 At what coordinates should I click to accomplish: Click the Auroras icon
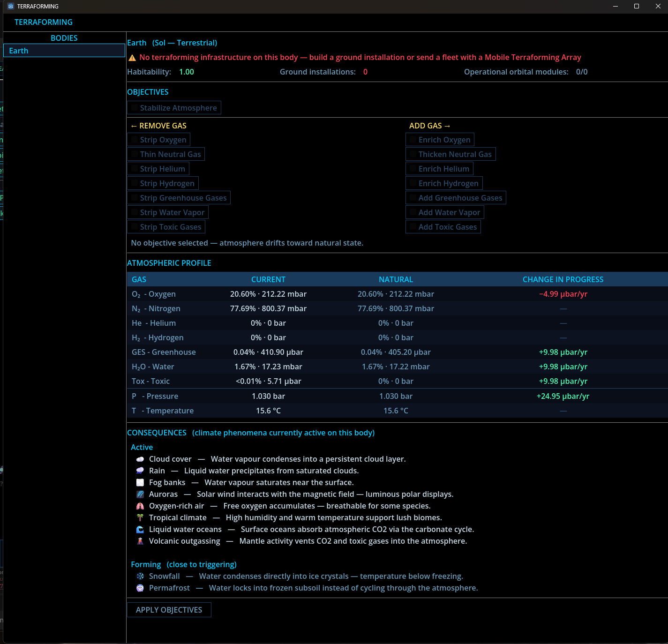point(140,494)
